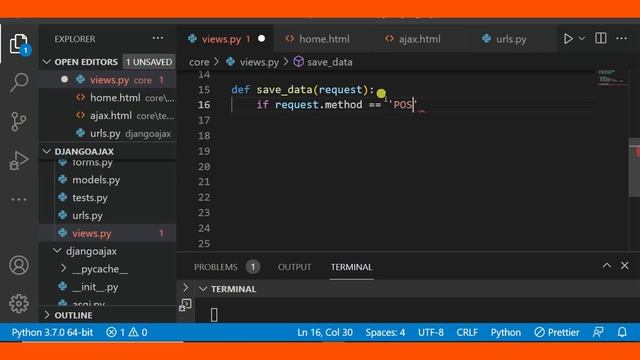
Task: Open models.py in the file tree
Action: click(x=108, y=180)
